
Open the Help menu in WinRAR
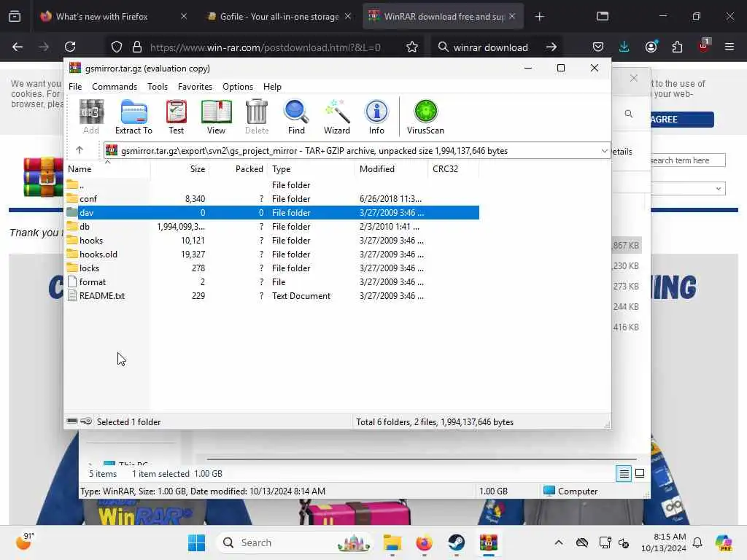click(272, 87)
